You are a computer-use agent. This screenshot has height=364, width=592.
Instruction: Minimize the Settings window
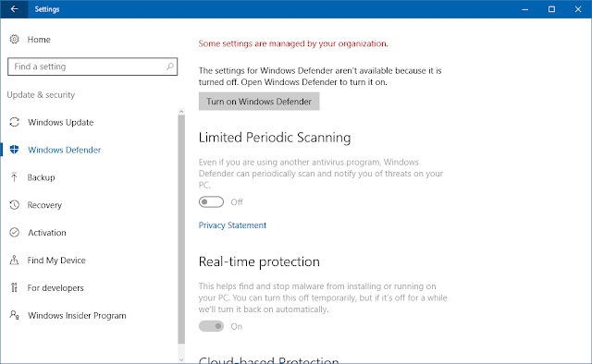[525, 9]
